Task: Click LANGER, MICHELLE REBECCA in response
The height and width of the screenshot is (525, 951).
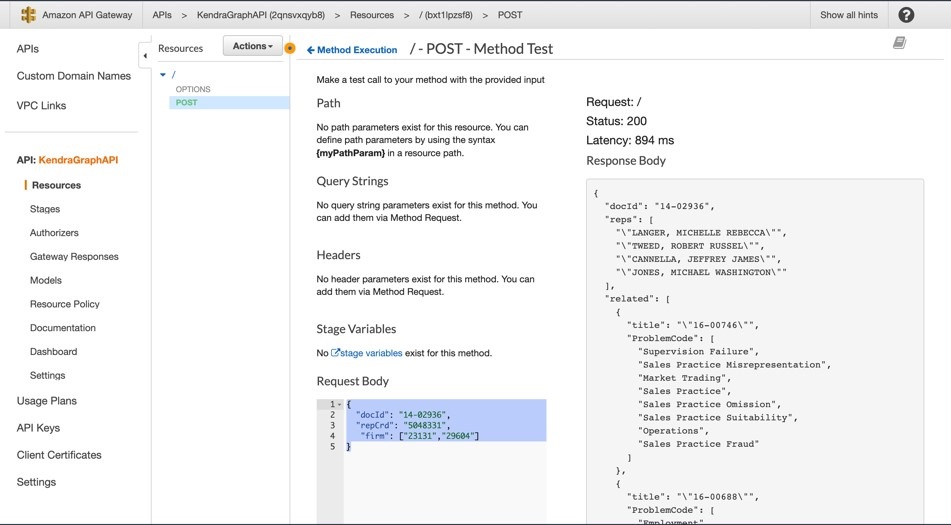Action: click(701, 233)
